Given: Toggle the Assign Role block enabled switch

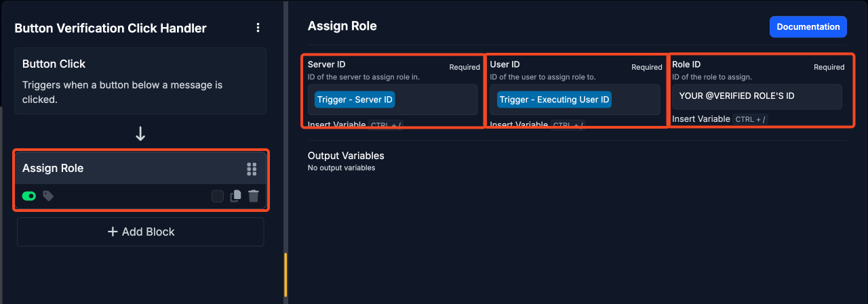Looking at the screenshot, I should pyautogui.click(x=29, y=196).
